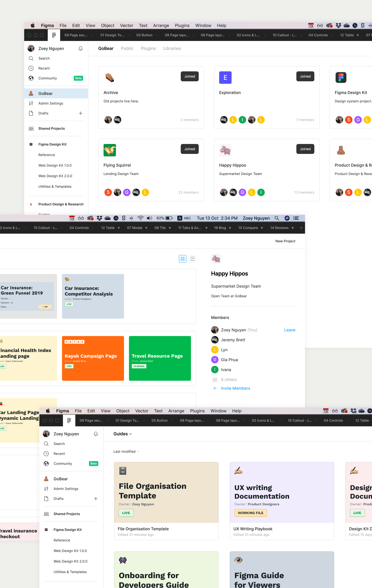The width and height of the screenshot is (372, 588).
Task: Show 8 others members
Action: tap(229, 379)
